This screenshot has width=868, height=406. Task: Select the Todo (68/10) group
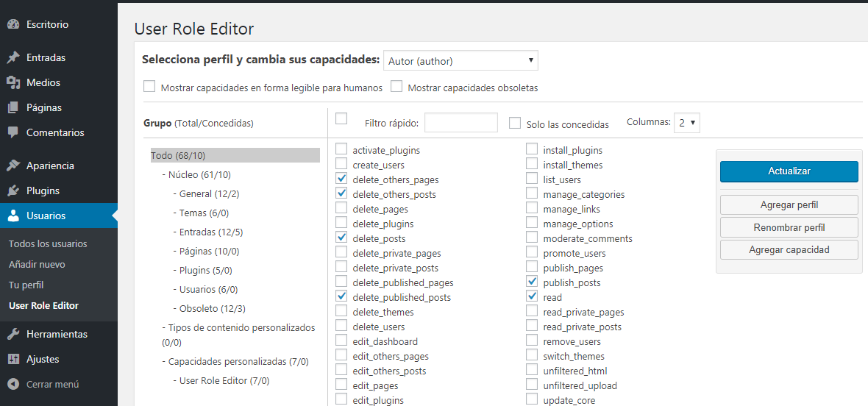pyautogui.click(x=235, y=155)
